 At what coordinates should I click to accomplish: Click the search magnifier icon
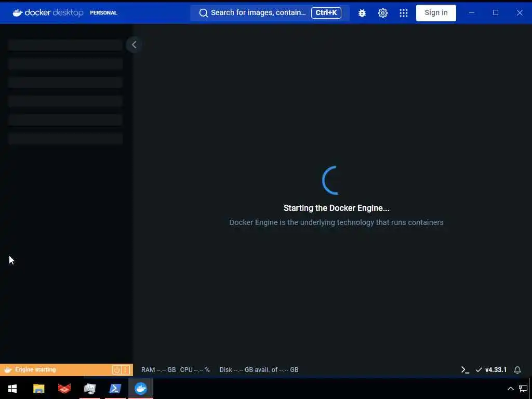coord(203,13)
